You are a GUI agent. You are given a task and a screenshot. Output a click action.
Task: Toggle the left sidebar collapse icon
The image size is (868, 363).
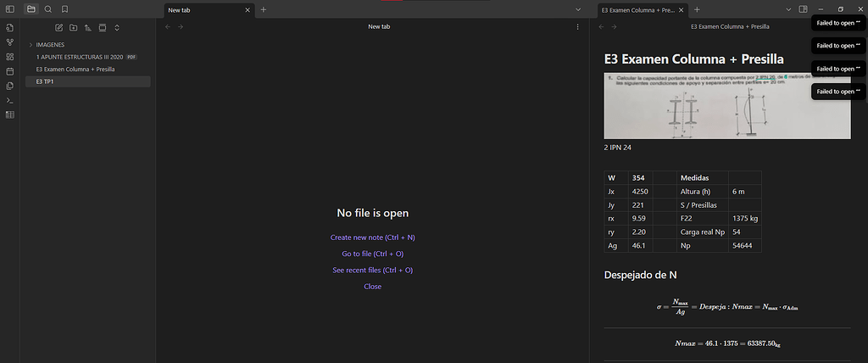tap(10, 9)
